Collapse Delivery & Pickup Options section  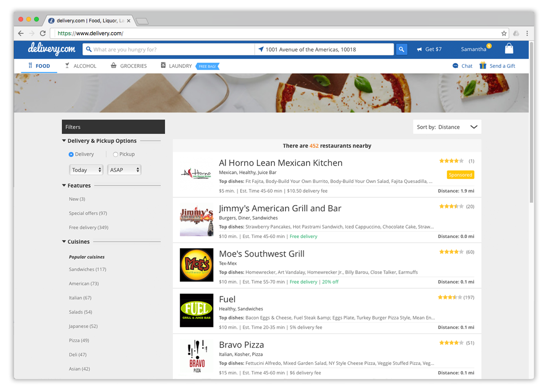tap(64, 140)
